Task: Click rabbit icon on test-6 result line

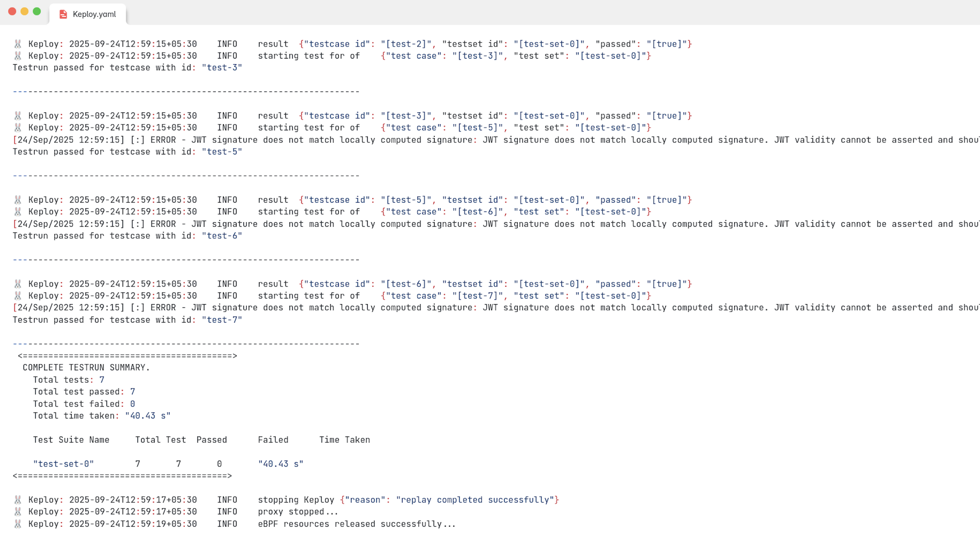Action: click(x=18, y=284)
